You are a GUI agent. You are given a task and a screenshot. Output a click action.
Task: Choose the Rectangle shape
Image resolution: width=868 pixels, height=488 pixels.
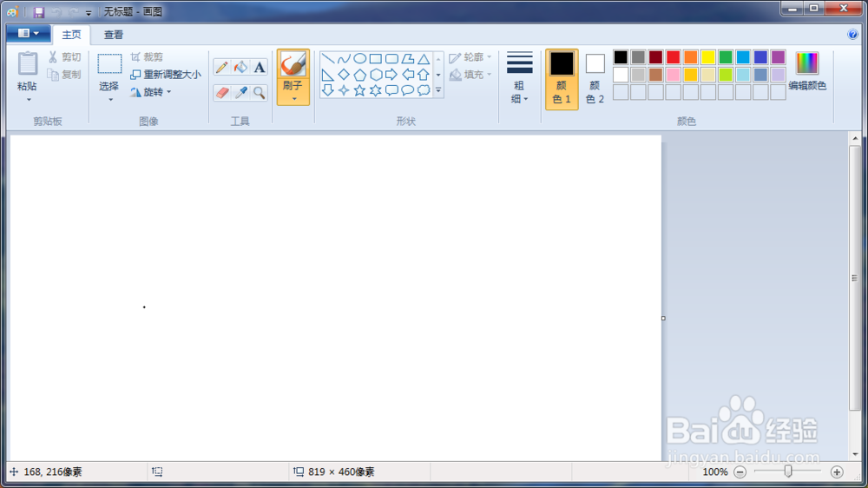tap(376, 58)
